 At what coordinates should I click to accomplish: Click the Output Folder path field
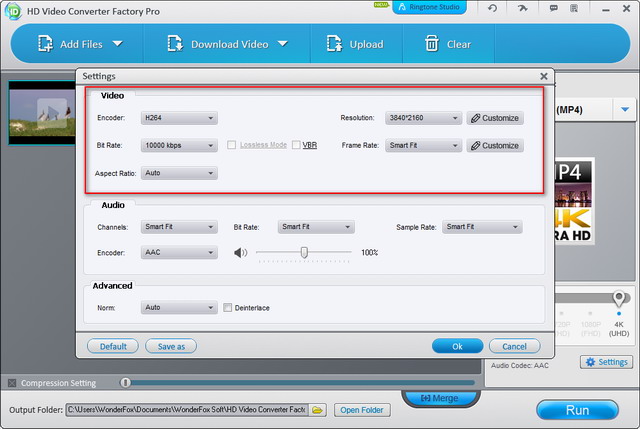pyautogui.click(x=186, y=410)
